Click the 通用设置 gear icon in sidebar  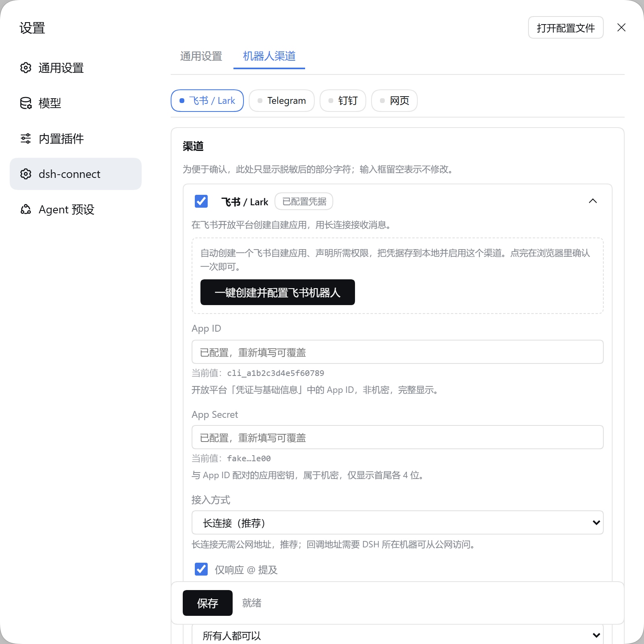(26, 68)
